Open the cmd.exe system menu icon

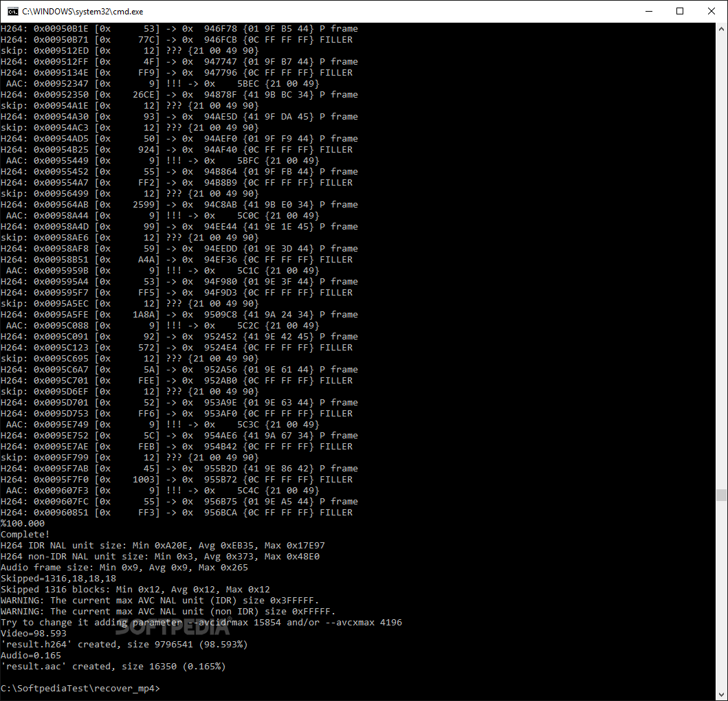[12, 11]
